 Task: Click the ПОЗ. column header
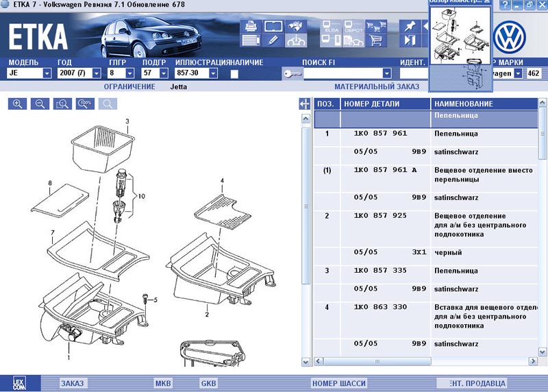[x=327, y=104]
